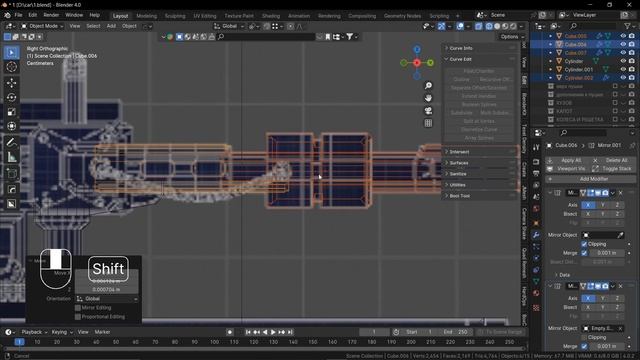The height and width of the screenshot is (360, 640).
Task: Select the Transform tool
Action: coord(11,126)
